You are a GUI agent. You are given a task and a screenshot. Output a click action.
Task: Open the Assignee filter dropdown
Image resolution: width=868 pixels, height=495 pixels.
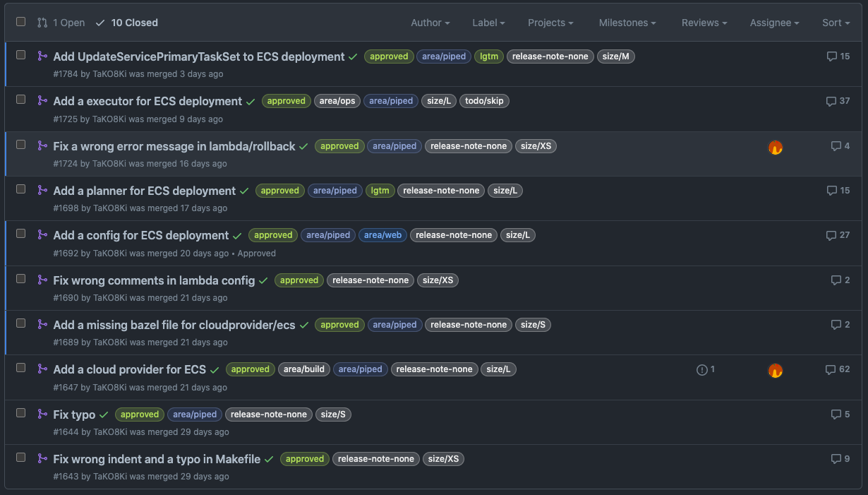point(774,23)
